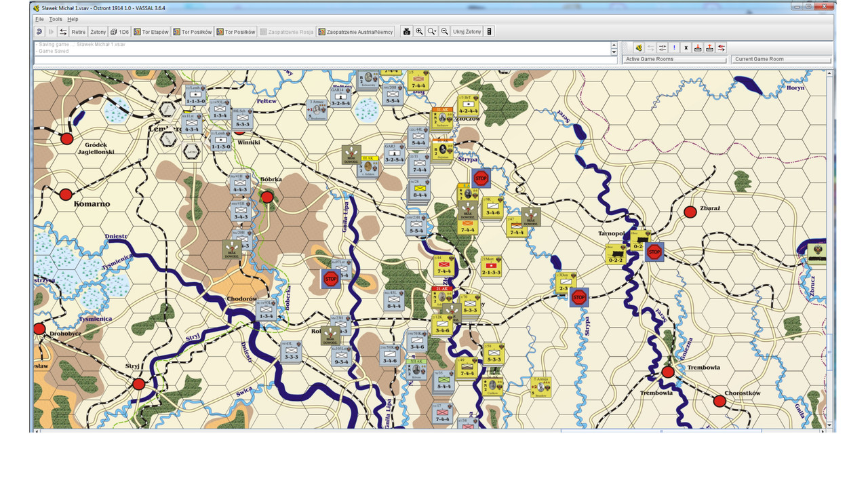Select STOP marker below Strypa label
Image resolution: width=868 pixels, height=487 pixels.
coord(481,178)
